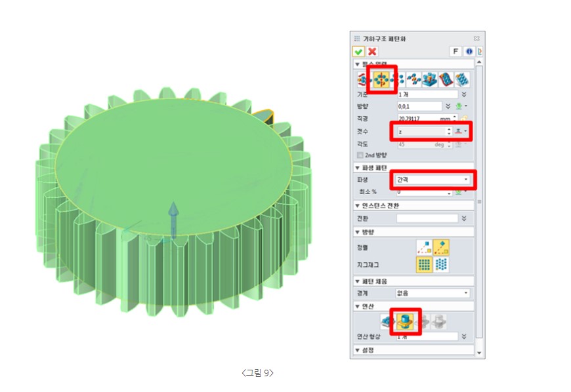Select the pattern-on-face type icon with blocks

(x=429, y=79)
